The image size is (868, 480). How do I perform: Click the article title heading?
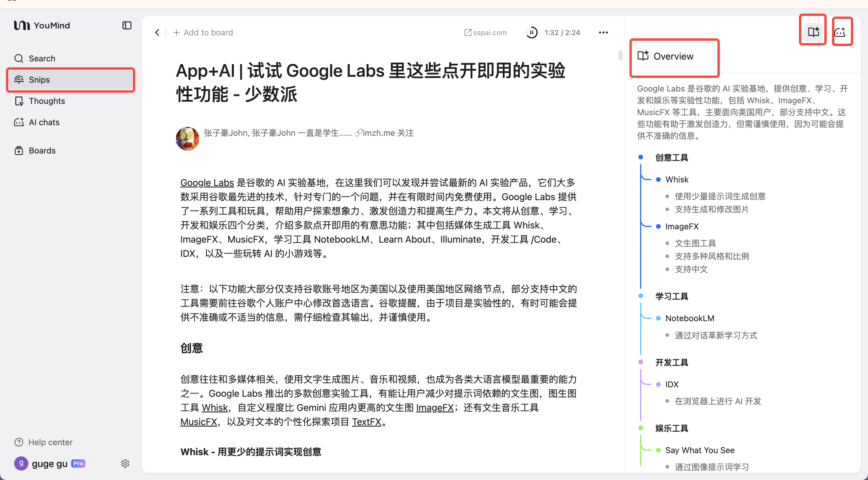click(371, 82)
